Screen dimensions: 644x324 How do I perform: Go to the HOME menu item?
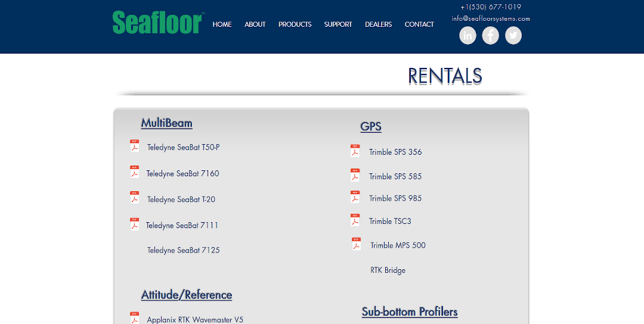coord(222,24)
